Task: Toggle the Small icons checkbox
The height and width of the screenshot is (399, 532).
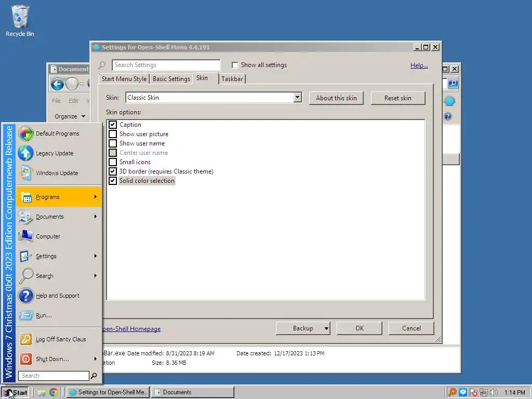Action: tap(113, 162)
